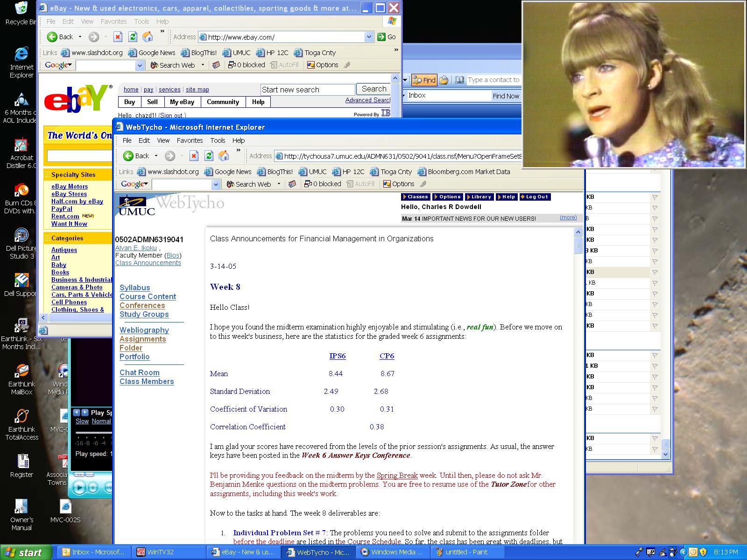Image resolution: width=747 pixels, height=560 pixels.
Task: Stop page loading in WebTycho browser
Action: (x=194, y=156)
